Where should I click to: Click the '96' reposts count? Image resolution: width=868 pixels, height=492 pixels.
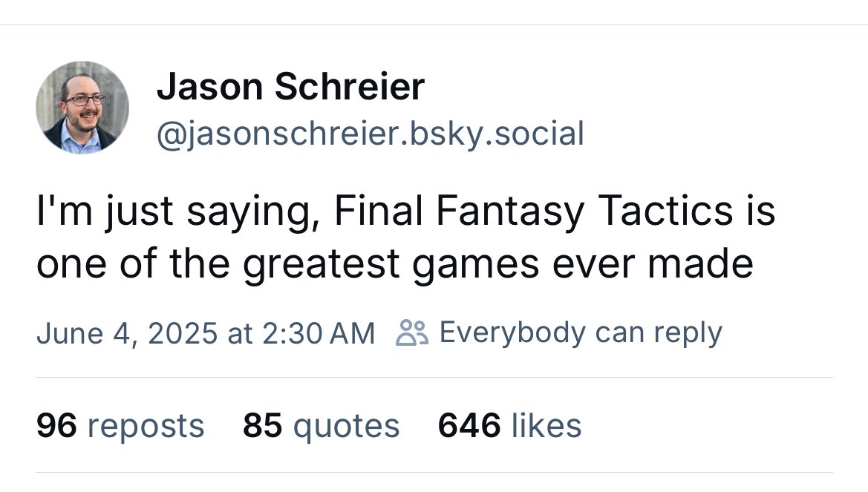click(56, 425)
